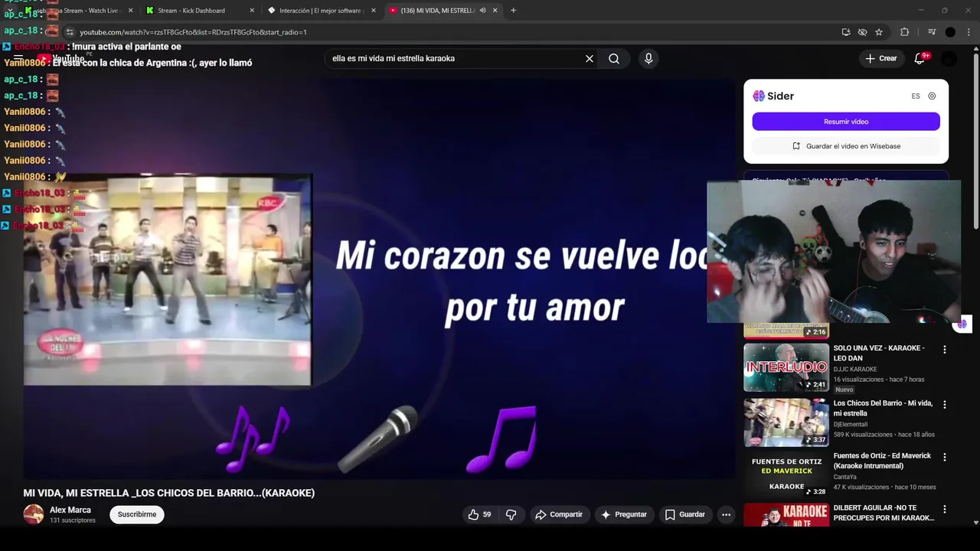Start voice search with microphone icon
Screen dimensions: 980x551
pos(648,58)
